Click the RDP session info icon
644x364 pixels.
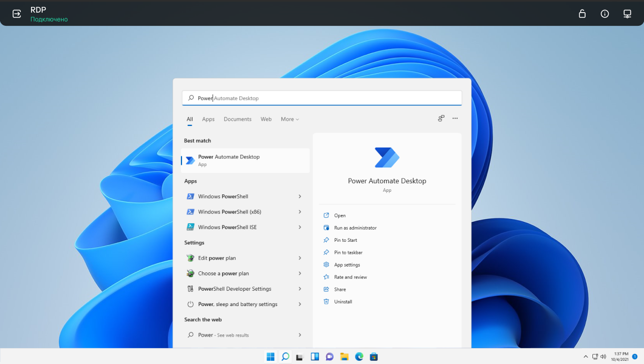(605, 14)
